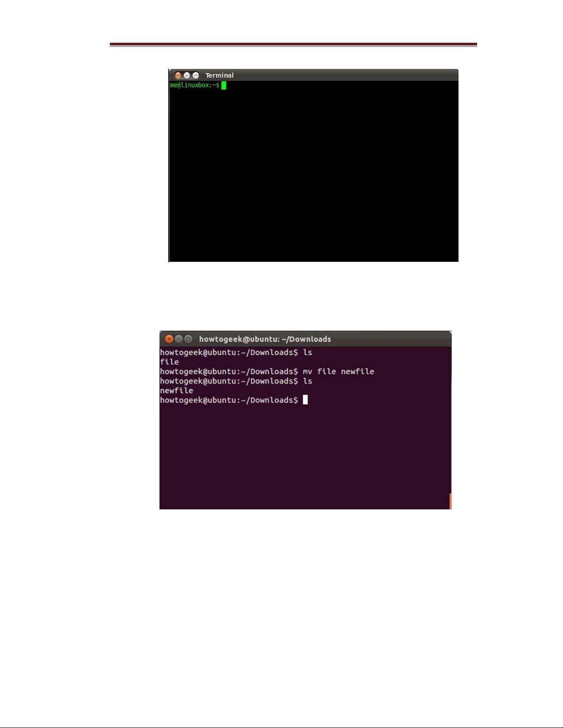The height and width of the screenshot is (728, 563).
Task: Click the 'howtogeek@ubuntu: ~/Downloads' window title
Action: (x=265, y=339)
